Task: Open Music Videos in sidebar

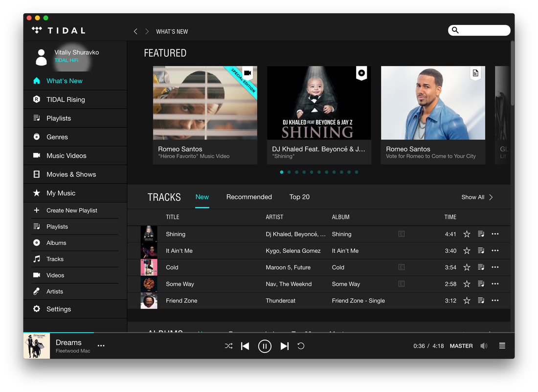Action: [75, 156]
